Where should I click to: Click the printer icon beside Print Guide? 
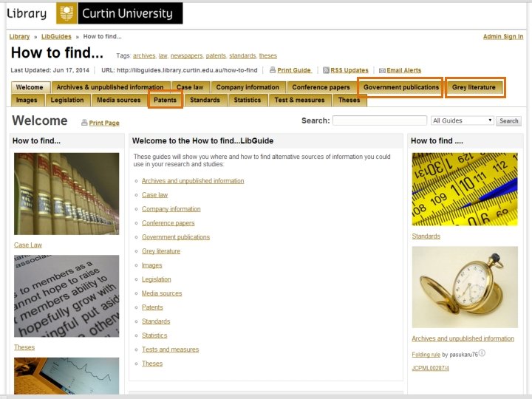coord(272,70)
